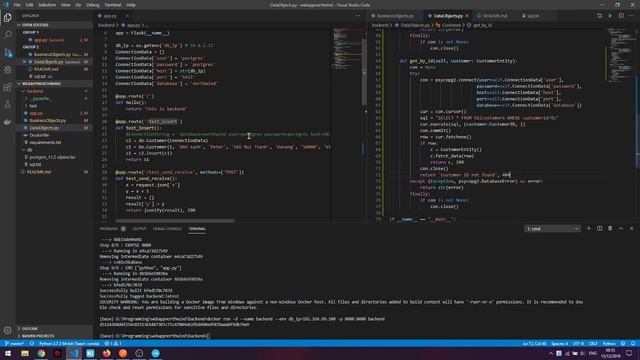Change language mode via Python status item

point(609,344)
